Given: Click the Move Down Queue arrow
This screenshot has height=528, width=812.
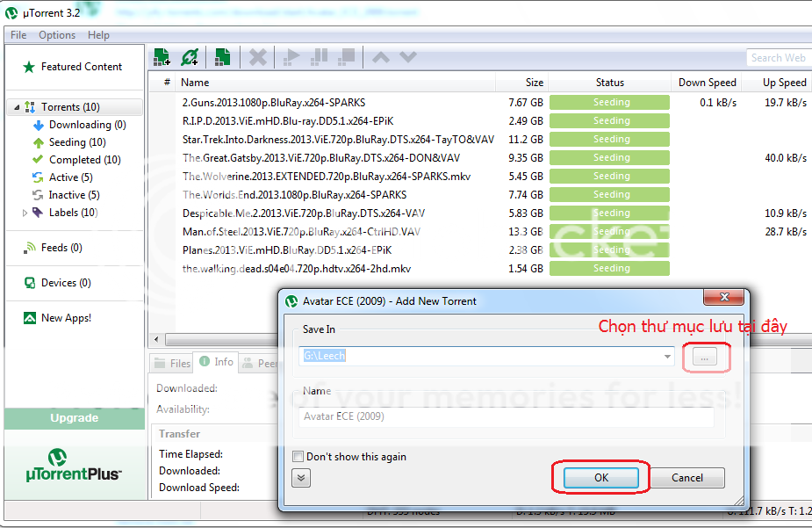Looking at the screenshot, I should pyautogui.click(x=408, y=57).
